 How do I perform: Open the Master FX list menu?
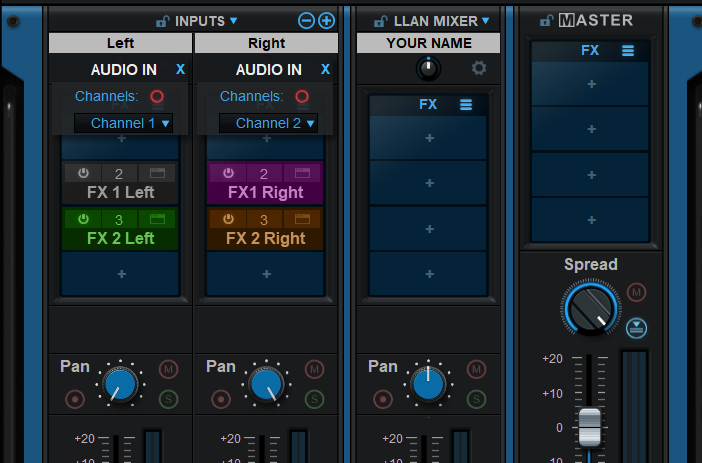[x=628, y=51]
